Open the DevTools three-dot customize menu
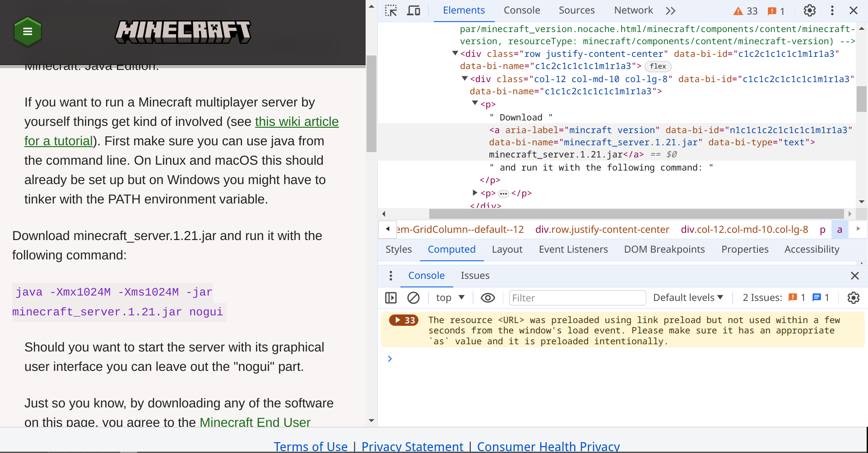 click(x=832, y=10)
